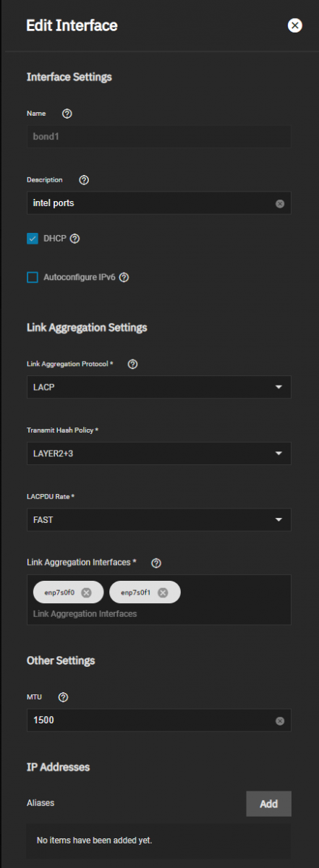Show help for Description field
The image size is (319, 868).
tap(83, 179)
